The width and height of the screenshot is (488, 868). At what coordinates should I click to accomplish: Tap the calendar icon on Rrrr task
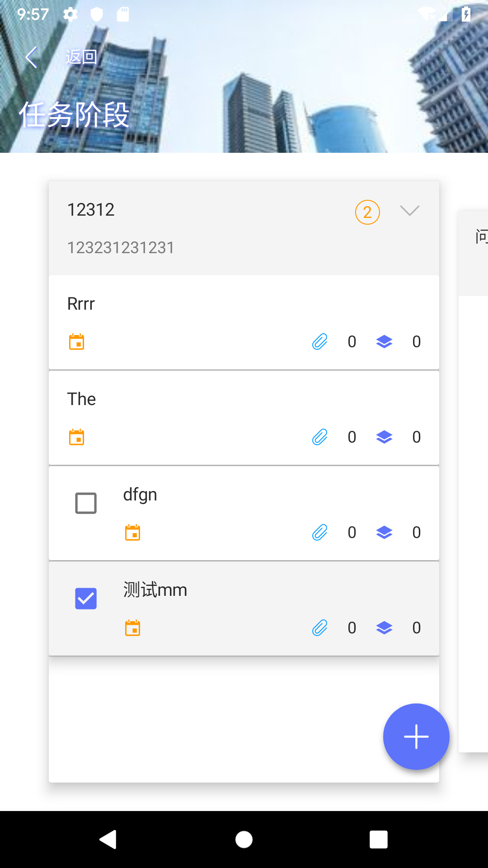(x=77, y=342)
